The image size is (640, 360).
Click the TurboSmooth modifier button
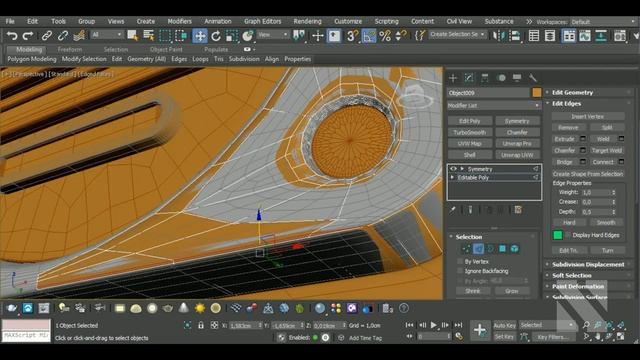pyautogui.click(x=469, y=132)
